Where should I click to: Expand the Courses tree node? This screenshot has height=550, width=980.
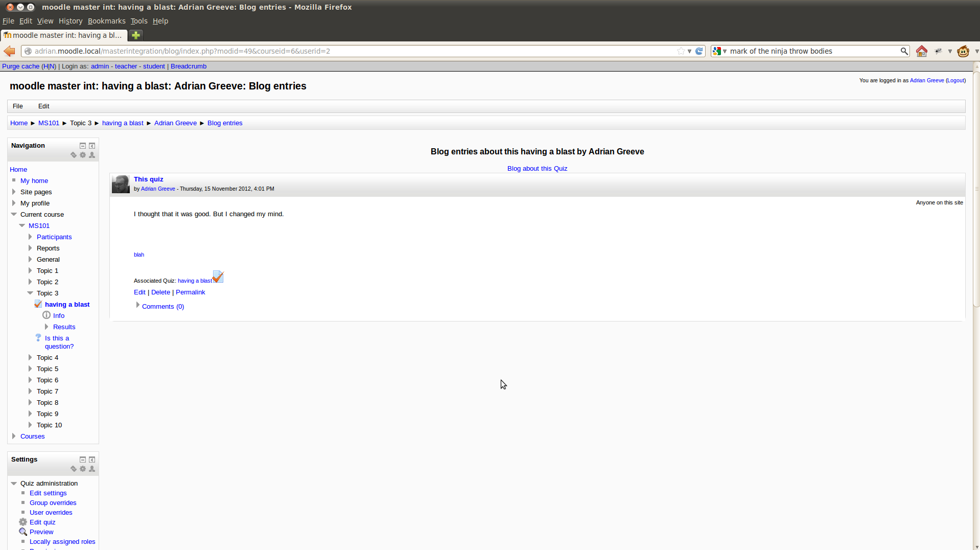pos(14,437)
